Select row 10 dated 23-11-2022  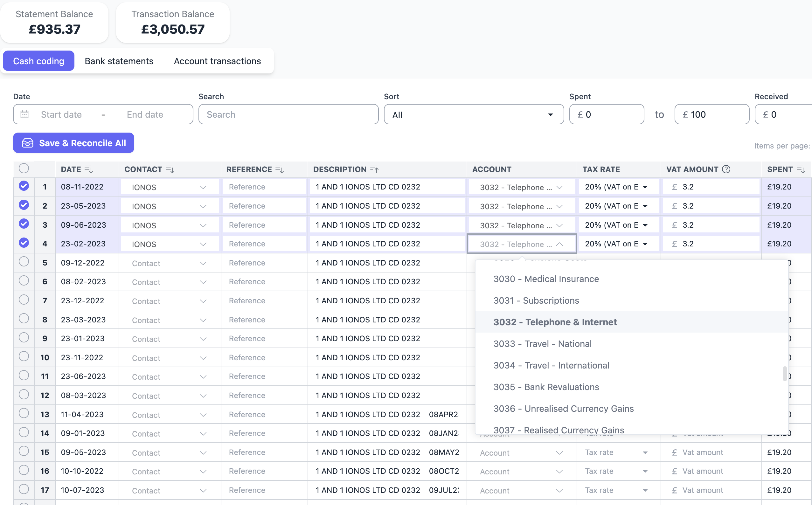coord(24,356)
